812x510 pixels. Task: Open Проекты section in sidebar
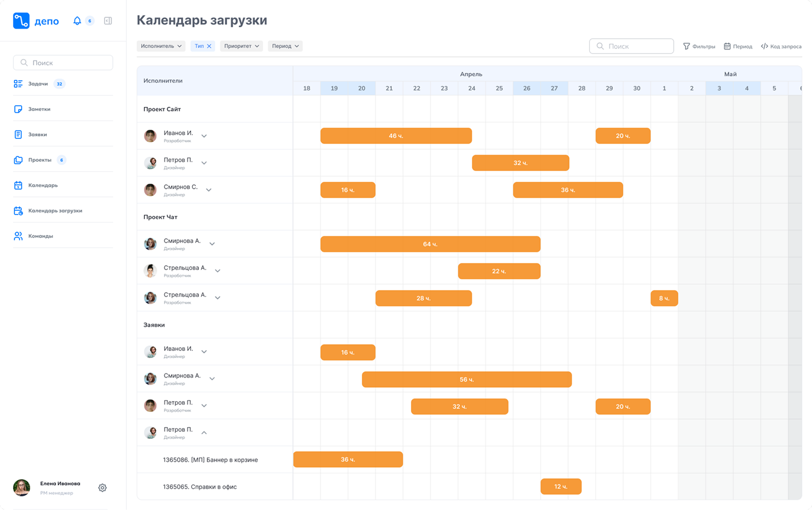point(40,160)
